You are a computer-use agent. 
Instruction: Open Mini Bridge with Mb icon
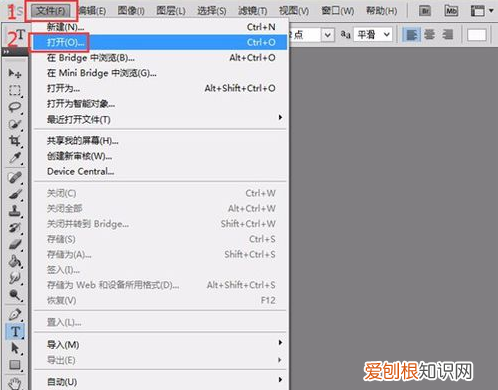point(451,11)
